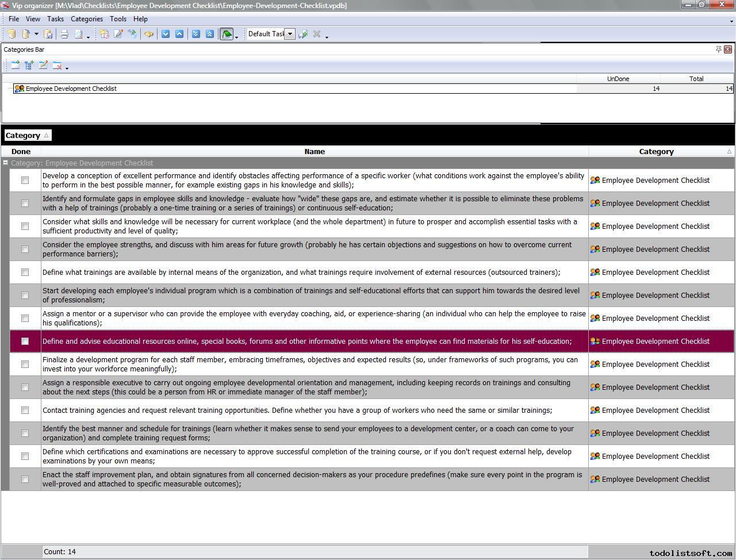Collapse the Employee Development Checklist category group
The height and width of the screenshot is (560, 736).
pos(6,163)
